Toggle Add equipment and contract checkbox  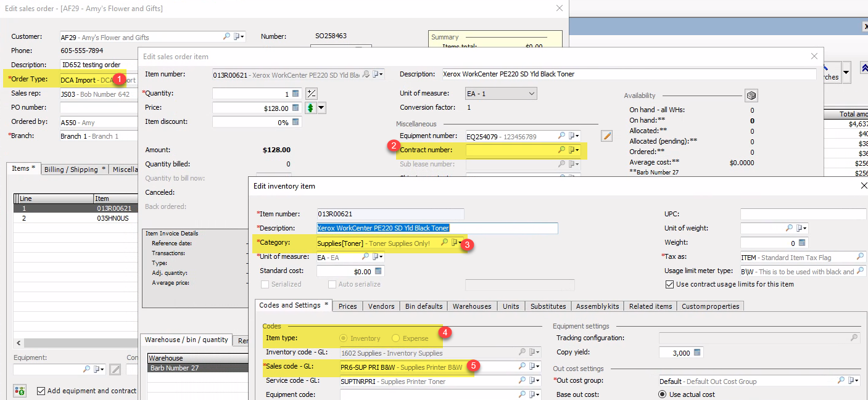click(x=41, y=391)
